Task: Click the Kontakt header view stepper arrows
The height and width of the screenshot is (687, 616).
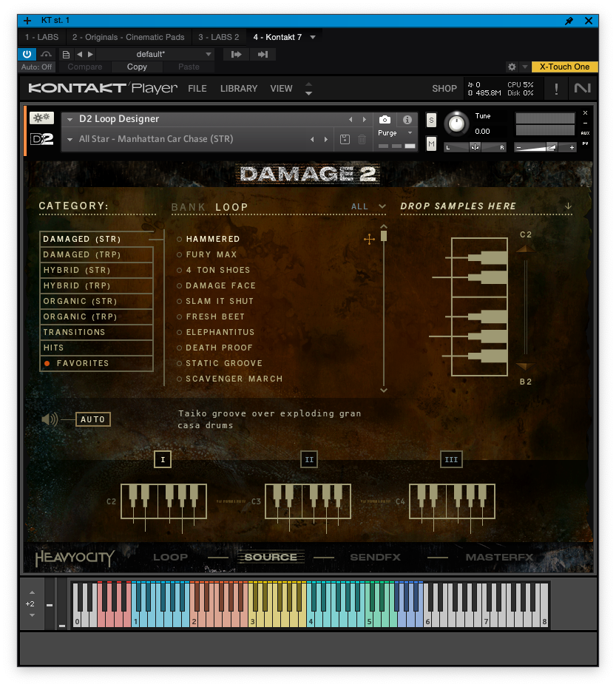Action: coord(308,89)
